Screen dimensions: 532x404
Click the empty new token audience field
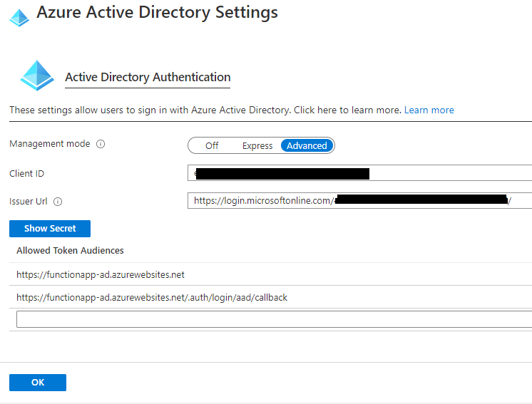(x=274, y=319)
